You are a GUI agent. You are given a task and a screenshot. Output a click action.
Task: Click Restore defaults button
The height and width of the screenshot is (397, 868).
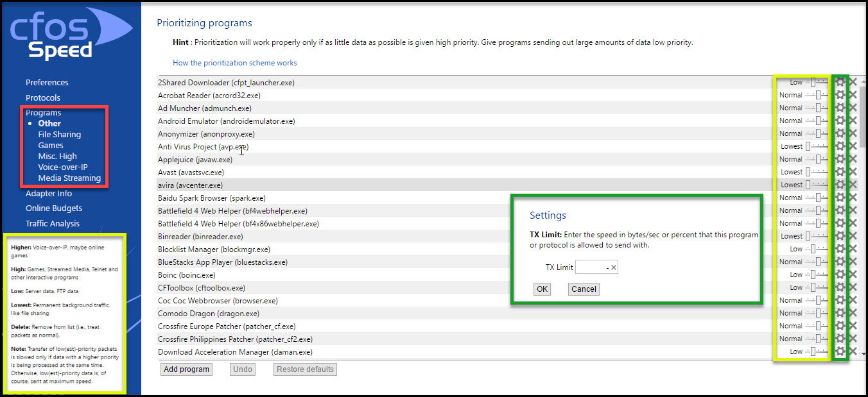(305, 369)
